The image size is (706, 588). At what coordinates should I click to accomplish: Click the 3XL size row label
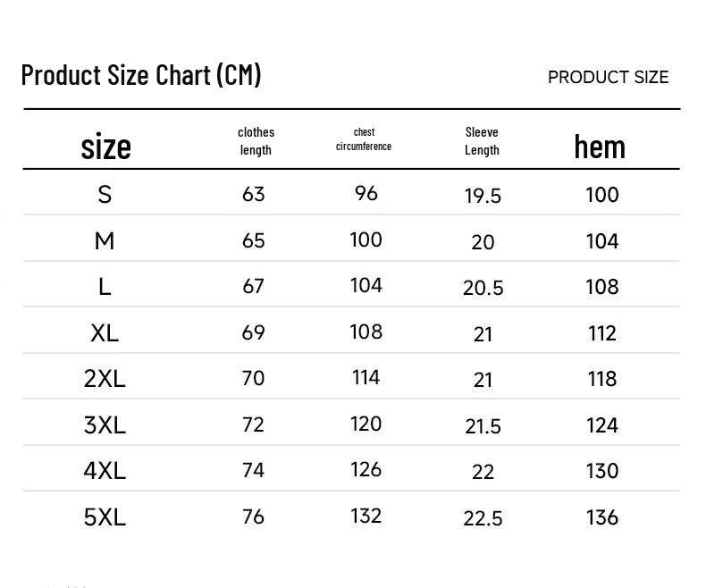[x=105, y=425]
